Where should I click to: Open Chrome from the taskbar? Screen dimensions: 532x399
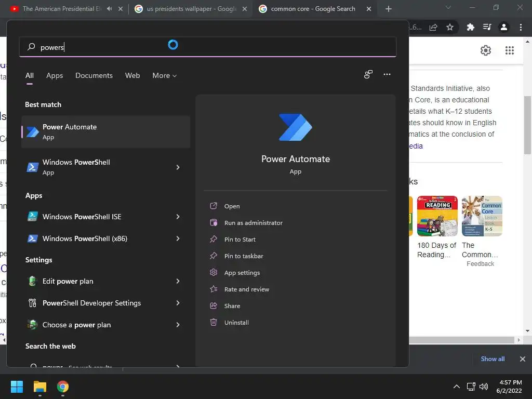tap(63, 387)
